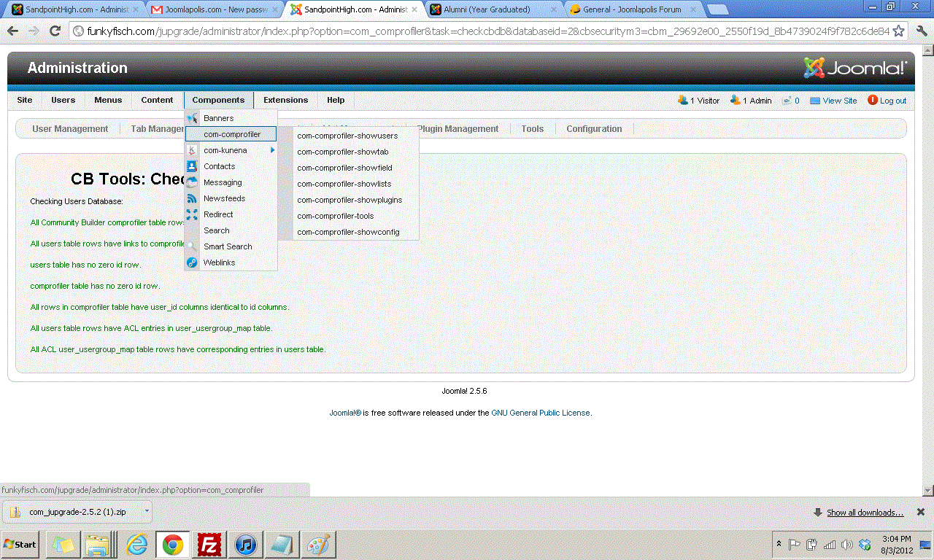934x560 pixels.
Task: Select com-comprofiler-showplugins from the submenu
Action: [x=350, y=200]
